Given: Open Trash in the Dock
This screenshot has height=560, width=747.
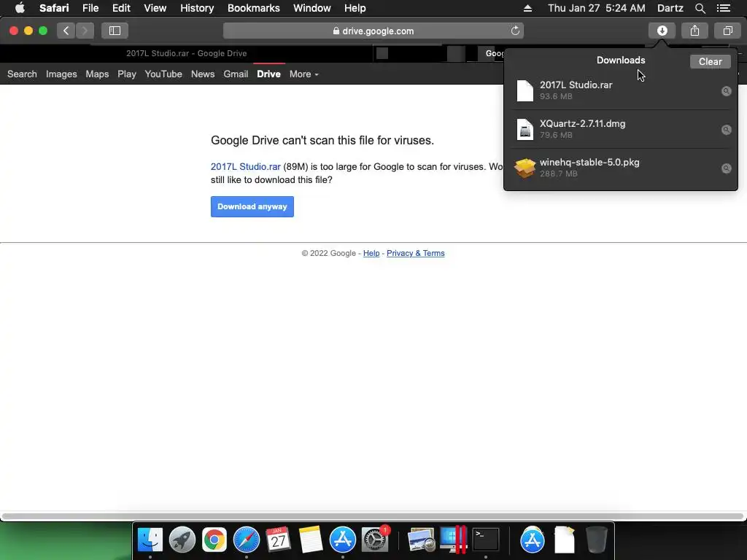Looking at the screenshot, I should tap(596, 540).
